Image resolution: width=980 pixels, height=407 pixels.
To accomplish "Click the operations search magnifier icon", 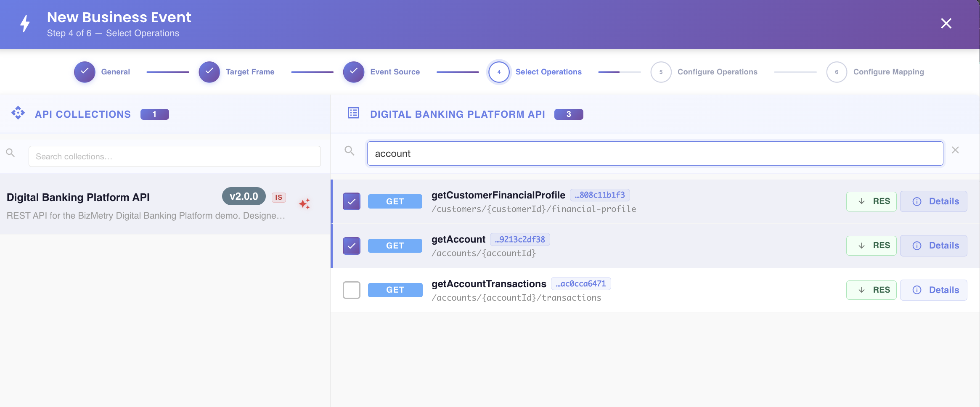I will 350,151.
